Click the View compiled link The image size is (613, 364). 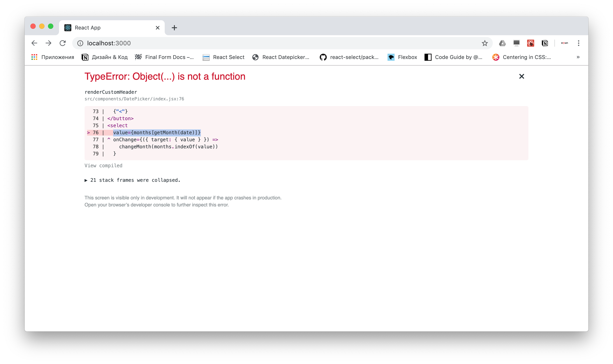[103, 165]
